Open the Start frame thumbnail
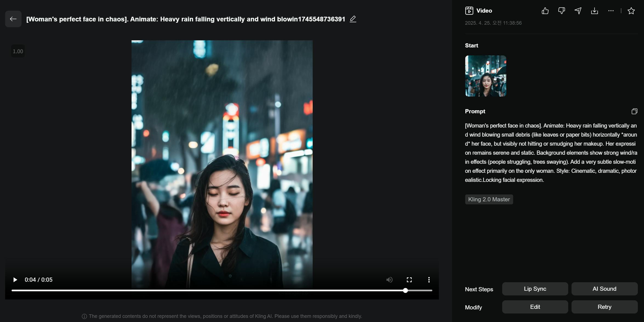The height and width of the screenshot is (322, 644). click(x=485, y=76)
